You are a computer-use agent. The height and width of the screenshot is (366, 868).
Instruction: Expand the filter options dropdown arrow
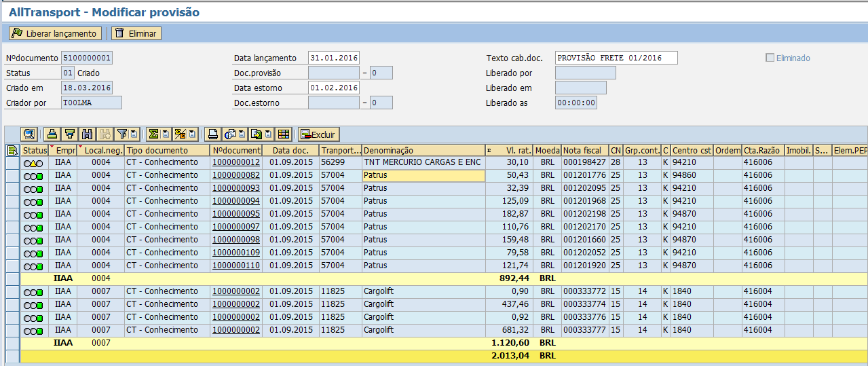pos(134,134)
